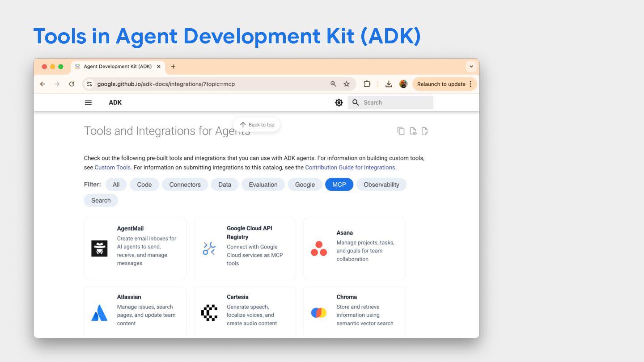
Task: Open the zoom magnifier in the address bar
Action: (333, 84)
